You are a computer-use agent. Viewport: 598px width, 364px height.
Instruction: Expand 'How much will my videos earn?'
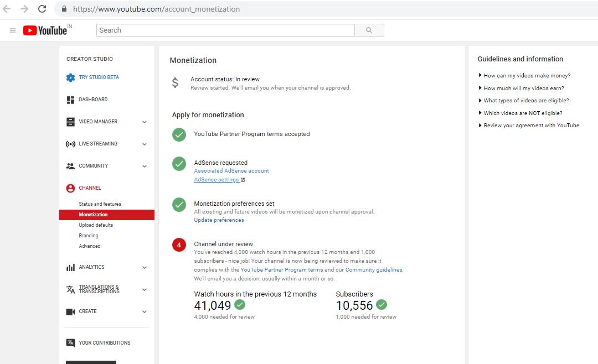(521, 88)
